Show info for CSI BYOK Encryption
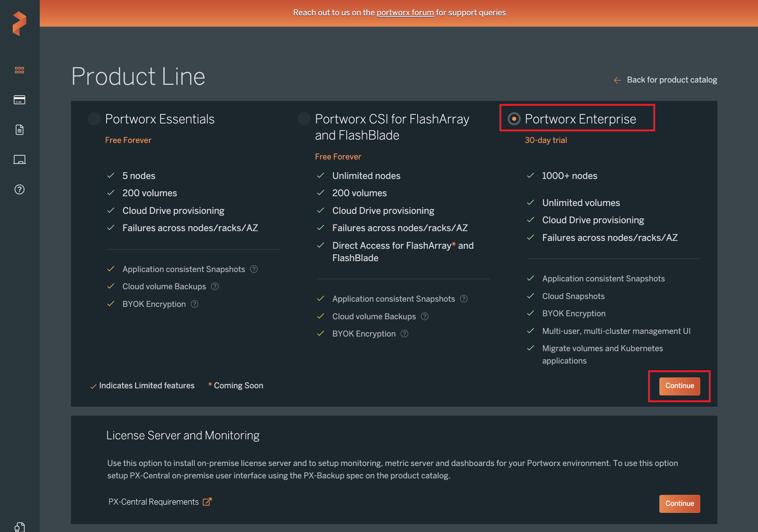The width and height of the screenshot is (758, 532). (405, 334)
